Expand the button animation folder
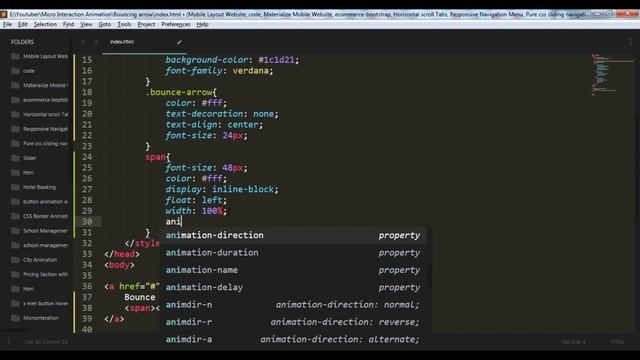The height and width of the screenshot is (360, 640). 45,202
